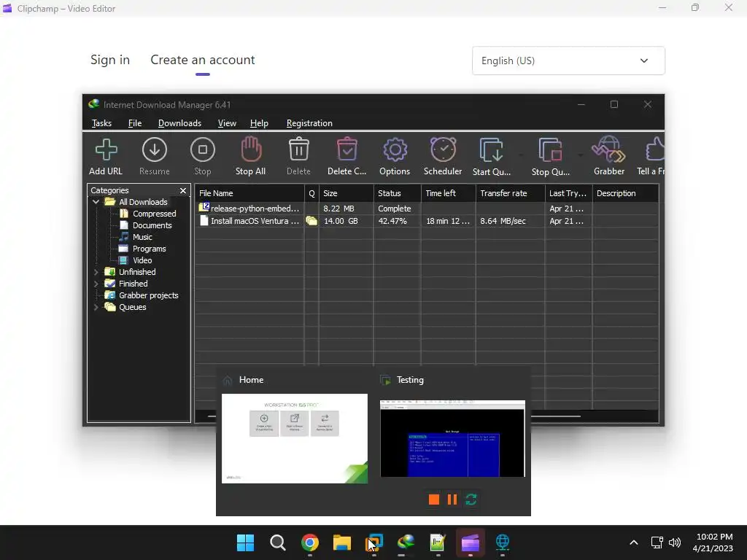Open the Grabber tool icon
This screenshot has width=747, height=560.
pos(609,157)
